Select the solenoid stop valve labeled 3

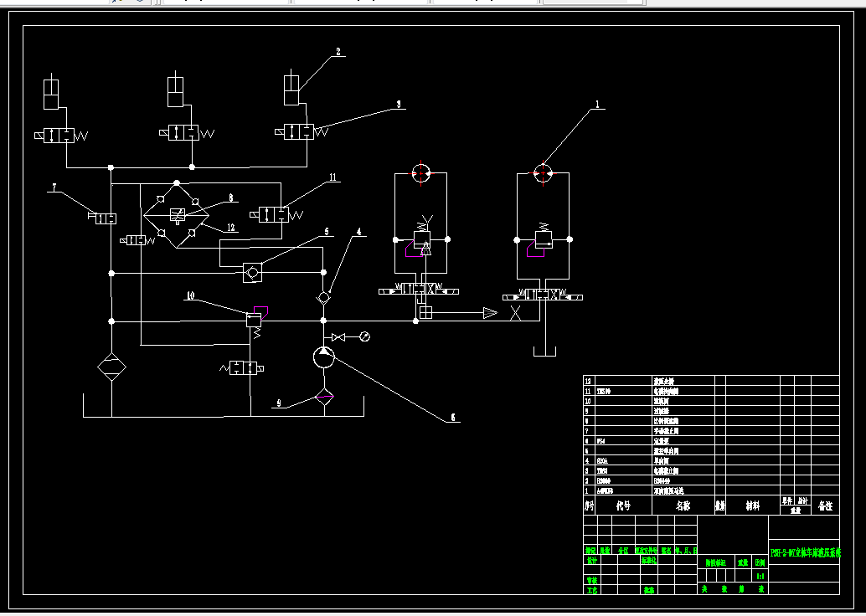(302, 132)
